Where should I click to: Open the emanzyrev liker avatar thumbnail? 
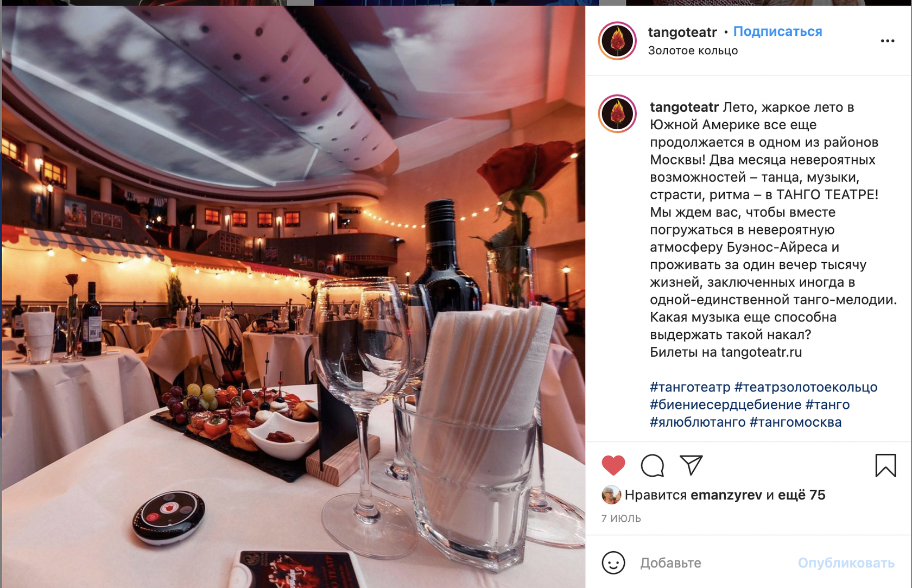(611, 495)
